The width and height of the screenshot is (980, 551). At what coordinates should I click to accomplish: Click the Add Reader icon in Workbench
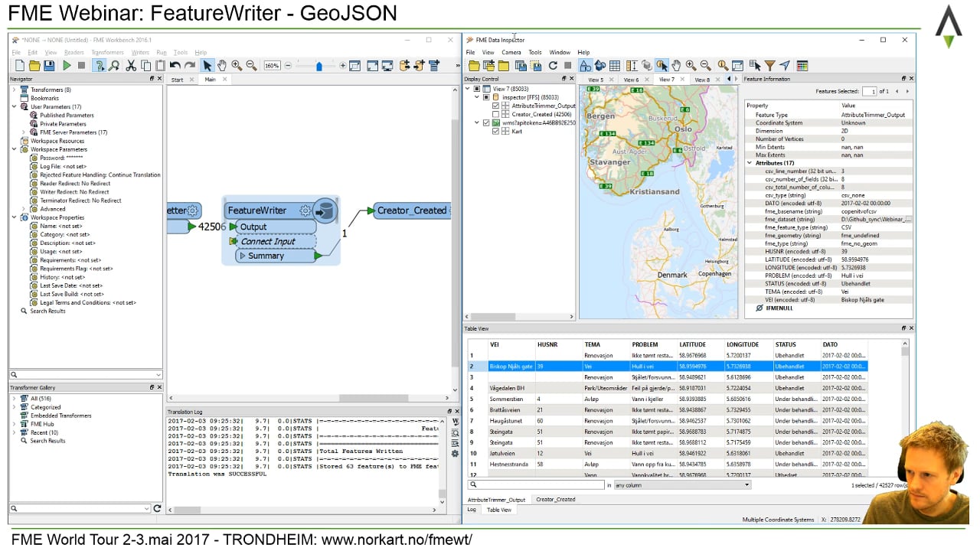(405, 66)
